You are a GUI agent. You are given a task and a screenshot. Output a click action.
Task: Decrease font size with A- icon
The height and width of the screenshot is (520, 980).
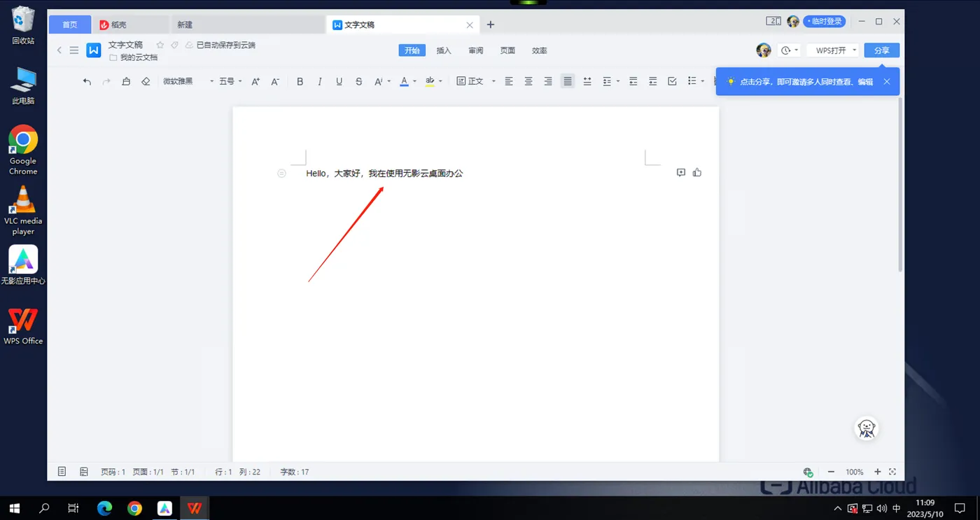coord(275,81)
